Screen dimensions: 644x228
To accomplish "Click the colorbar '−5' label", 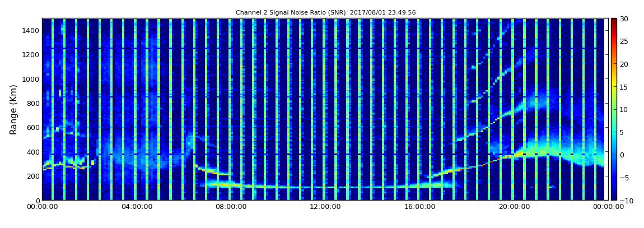I will click(624, 178).
